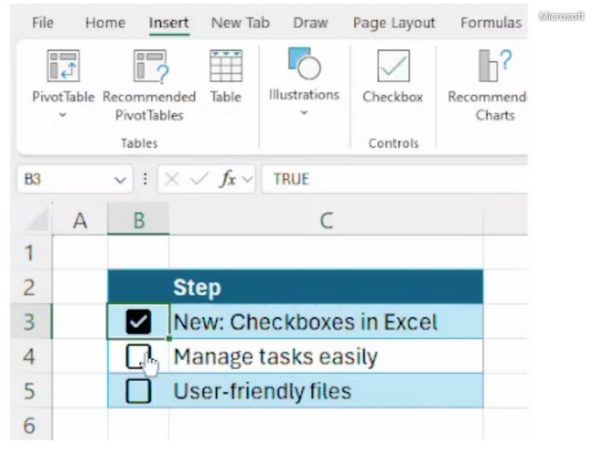Image resolution: width=600 pixels, height=450 pixels.
Task: Insert a Checkbox control
Action: click(x=393, y=76)
